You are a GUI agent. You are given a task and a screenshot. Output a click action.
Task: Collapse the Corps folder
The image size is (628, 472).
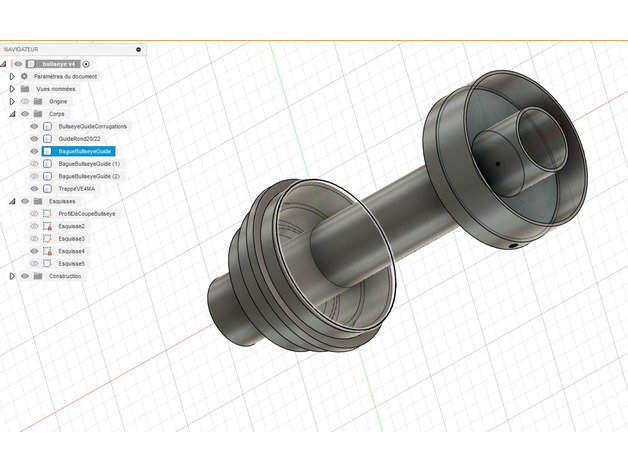pos(12,114)
